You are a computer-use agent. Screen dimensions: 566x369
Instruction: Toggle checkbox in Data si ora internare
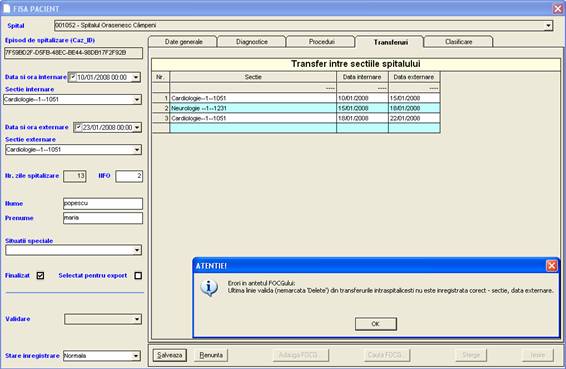73,77
